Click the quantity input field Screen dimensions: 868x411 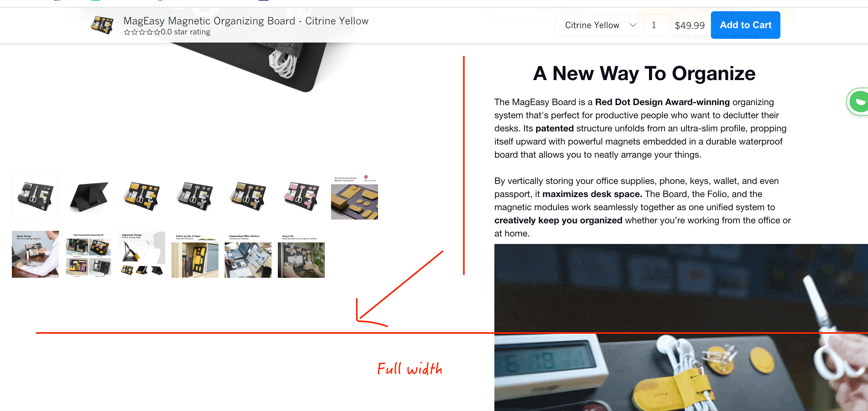click(x=657, y=25)
